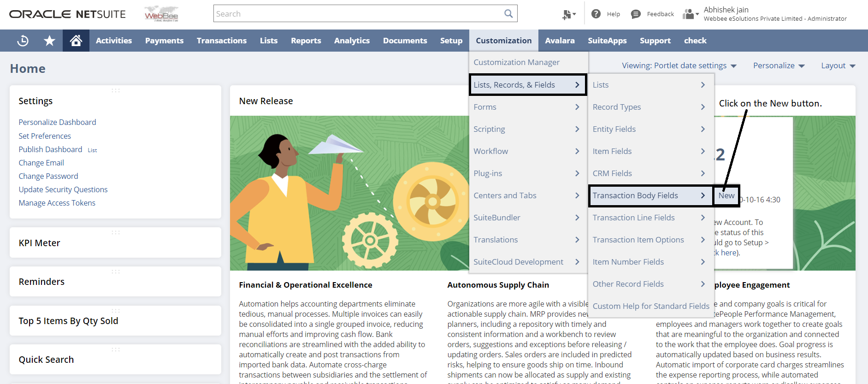Screen dimensions: 868x384
Task: Open the Payments menu
Action: pyautogui.click(x=164, y=41)
